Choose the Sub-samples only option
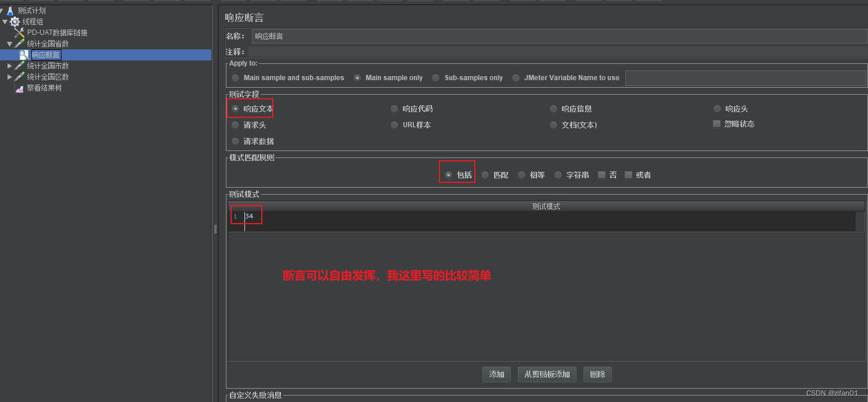Viewport: 868px width, 402px height. pos(435,77)
